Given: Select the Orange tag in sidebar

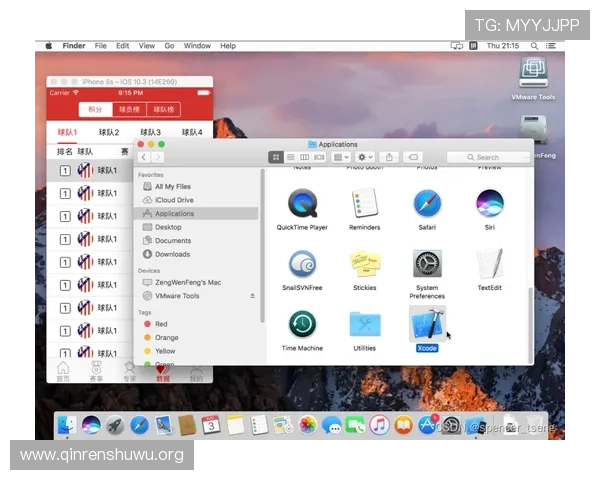Looking at the screenshot, I should coord(196,338).
